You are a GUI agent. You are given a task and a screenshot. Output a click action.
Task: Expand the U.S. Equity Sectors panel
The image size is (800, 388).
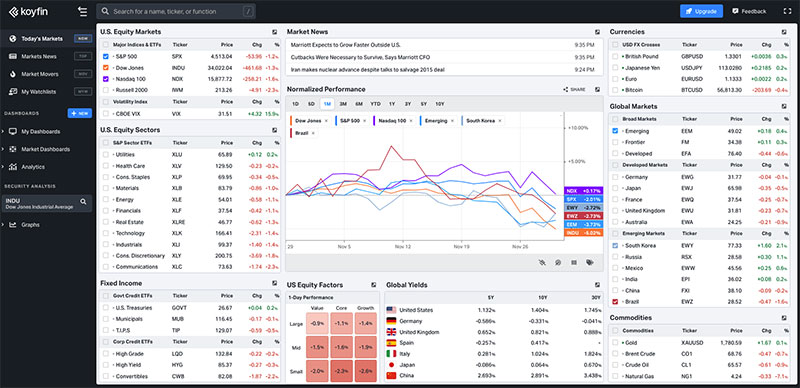[274, 130]
